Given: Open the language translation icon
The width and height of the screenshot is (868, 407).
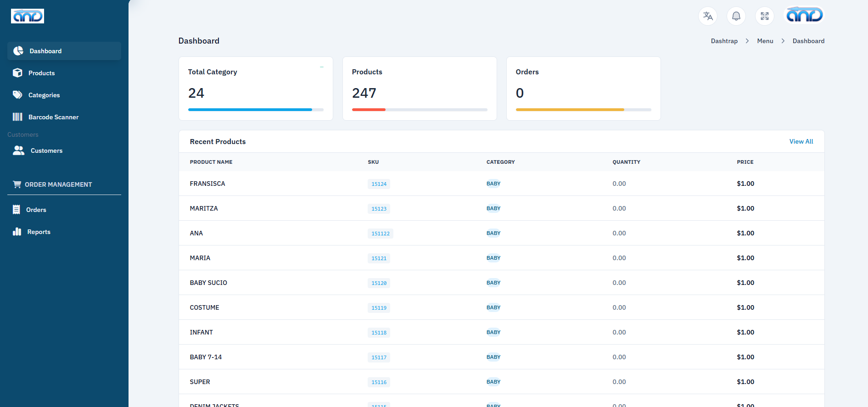Looking at the screenshot, I should coord(708,16).
